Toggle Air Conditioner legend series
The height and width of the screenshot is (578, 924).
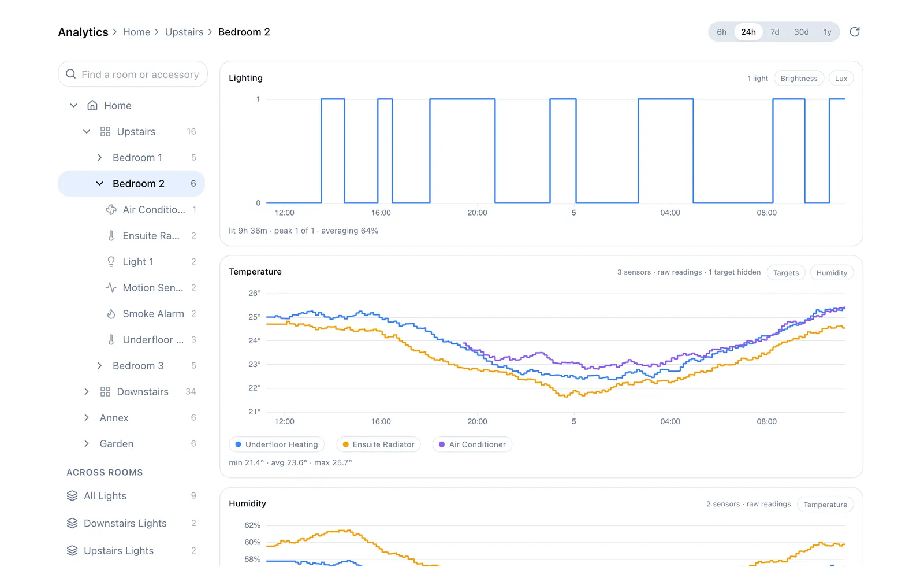472,444
